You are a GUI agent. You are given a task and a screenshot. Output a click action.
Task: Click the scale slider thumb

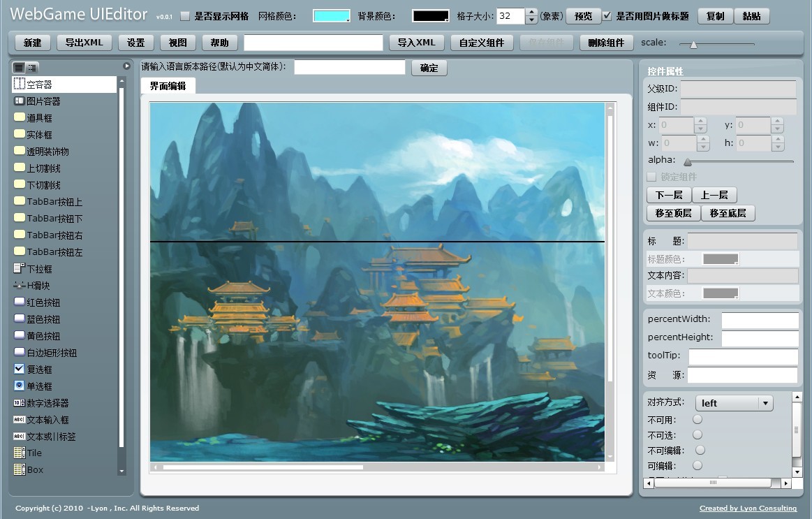[x=693, y=45]
